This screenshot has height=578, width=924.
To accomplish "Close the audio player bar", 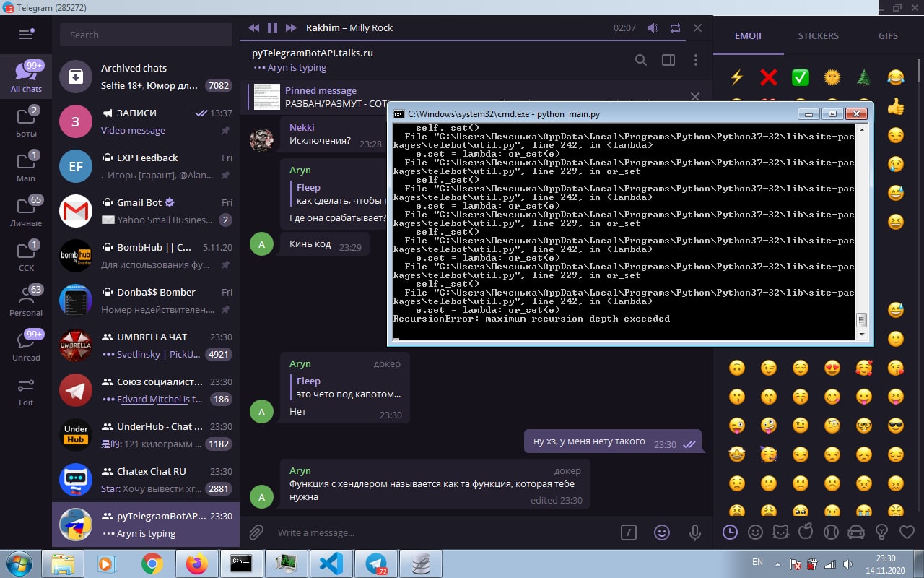I will 697,27.
